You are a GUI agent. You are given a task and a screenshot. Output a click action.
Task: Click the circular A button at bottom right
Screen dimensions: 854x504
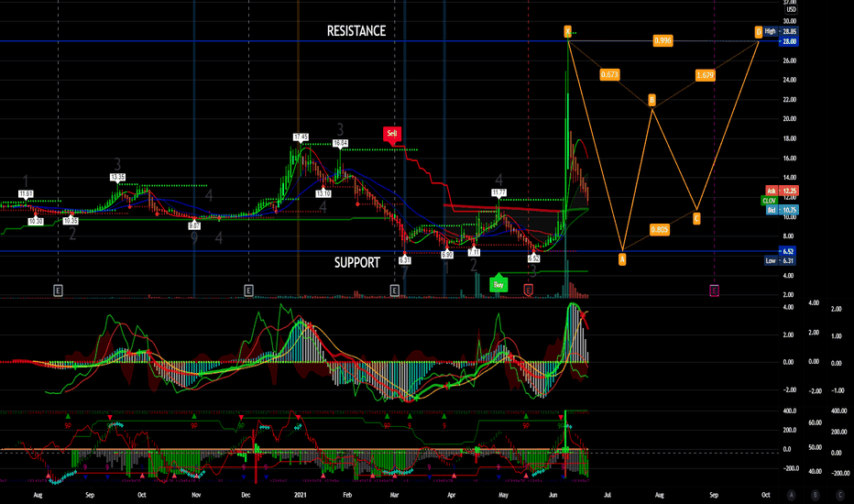click(791, 495)
